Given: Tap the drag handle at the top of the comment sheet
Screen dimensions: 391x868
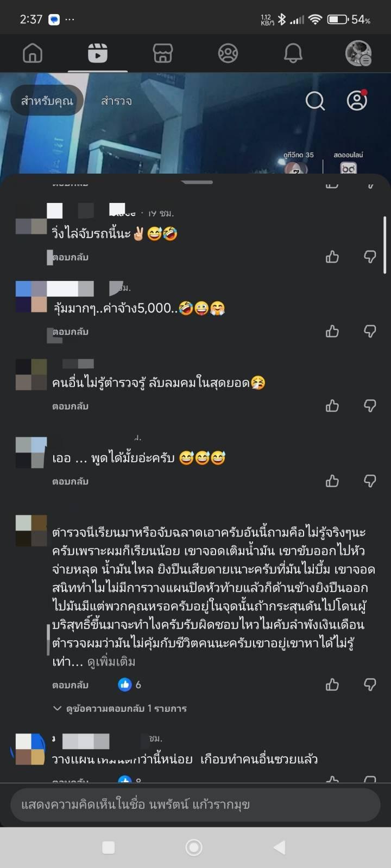Looking at the screenshot, I should pyautogui.click(x=197, y=182).
